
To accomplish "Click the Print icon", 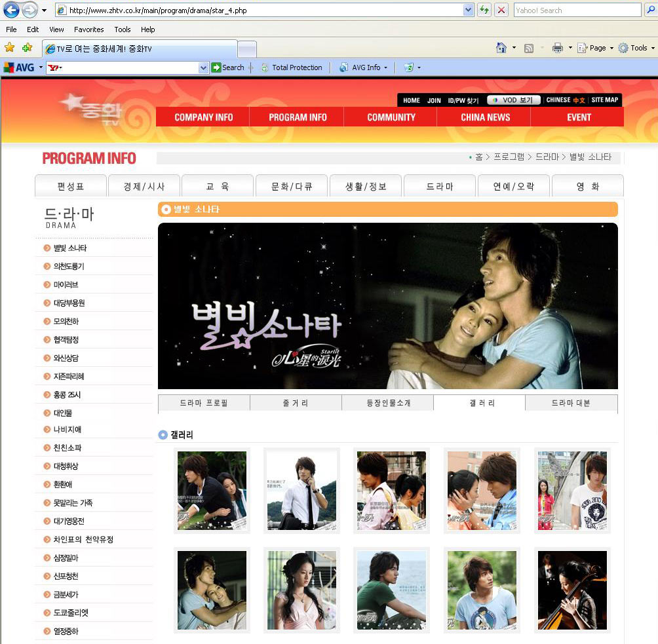I will pos(557,48).
